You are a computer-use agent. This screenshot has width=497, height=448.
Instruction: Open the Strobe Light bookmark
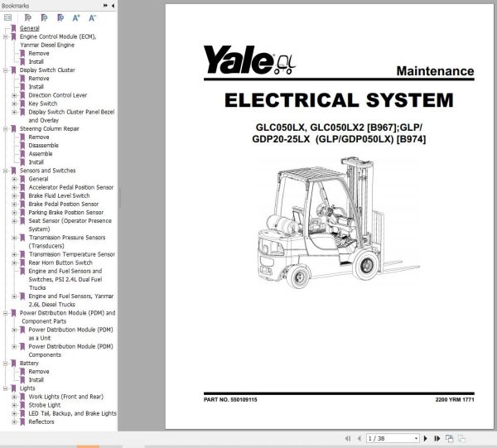[x=45, y=405]
